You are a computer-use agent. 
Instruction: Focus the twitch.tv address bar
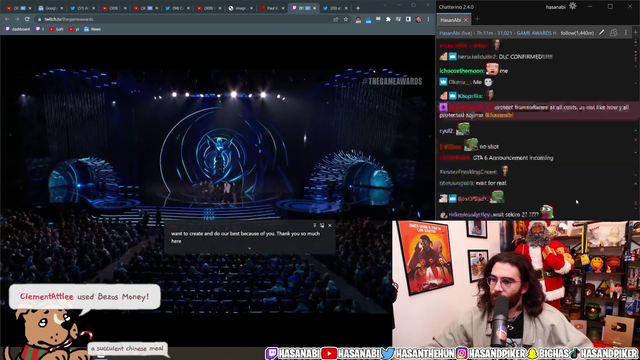184,19
